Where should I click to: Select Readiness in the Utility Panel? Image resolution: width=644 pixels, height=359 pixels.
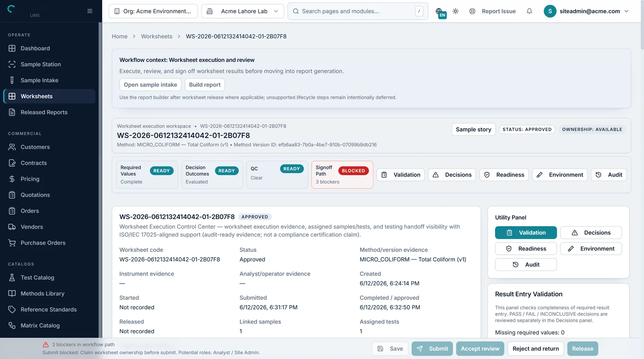pos(526,249)
